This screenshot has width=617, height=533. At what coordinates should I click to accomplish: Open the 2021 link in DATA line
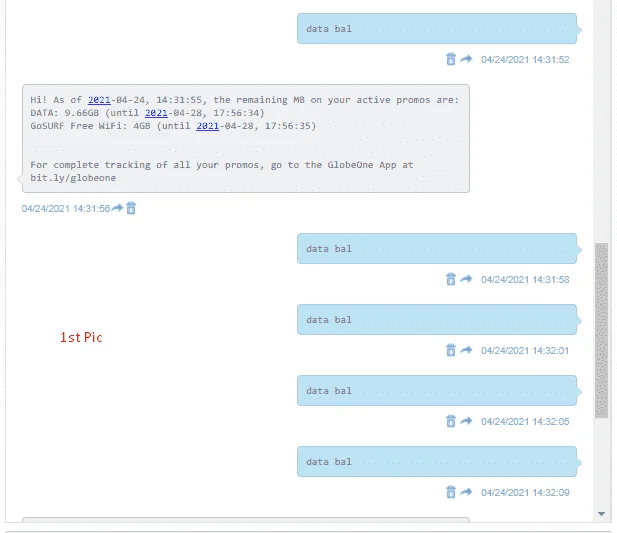point(156,113)
